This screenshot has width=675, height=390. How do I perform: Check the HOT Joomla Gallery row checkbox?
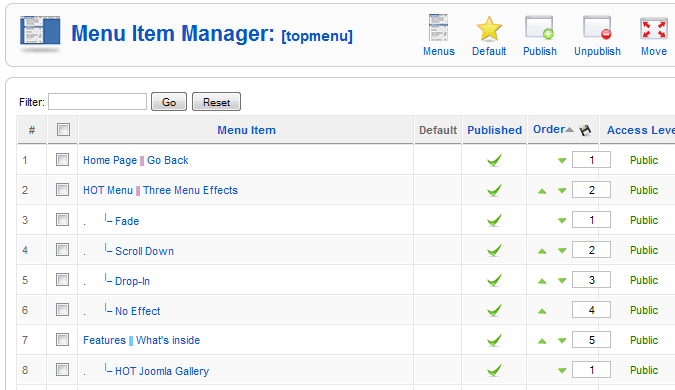click(x=62, y=370)
